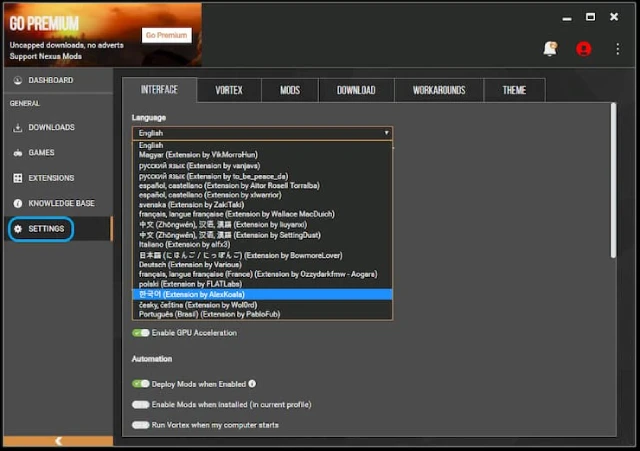Select Italiano language option
The width and height of the screenshot is (640, 451).
coord(262,244)
